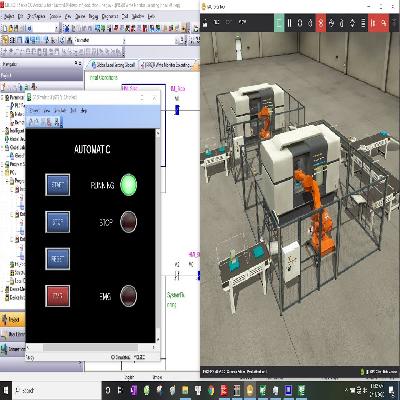The image size is (400, 400).
Task: Open the Debug menu in GX Works2
Action: click(93, 16)
